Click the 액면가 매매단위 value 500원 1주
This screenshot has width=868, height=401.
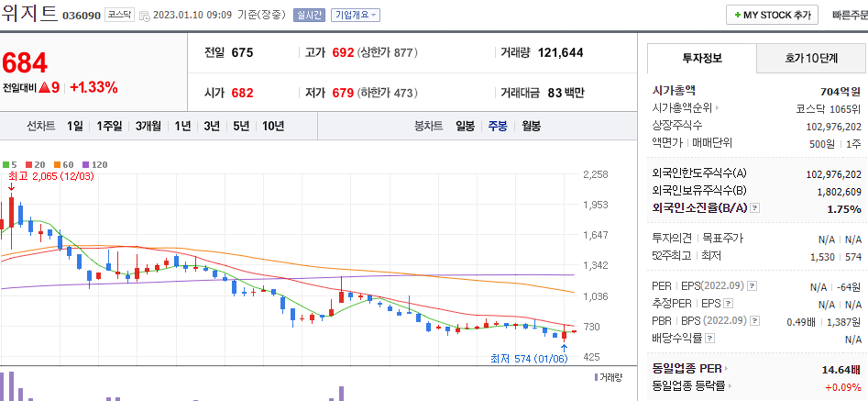(x=835, y=144)
